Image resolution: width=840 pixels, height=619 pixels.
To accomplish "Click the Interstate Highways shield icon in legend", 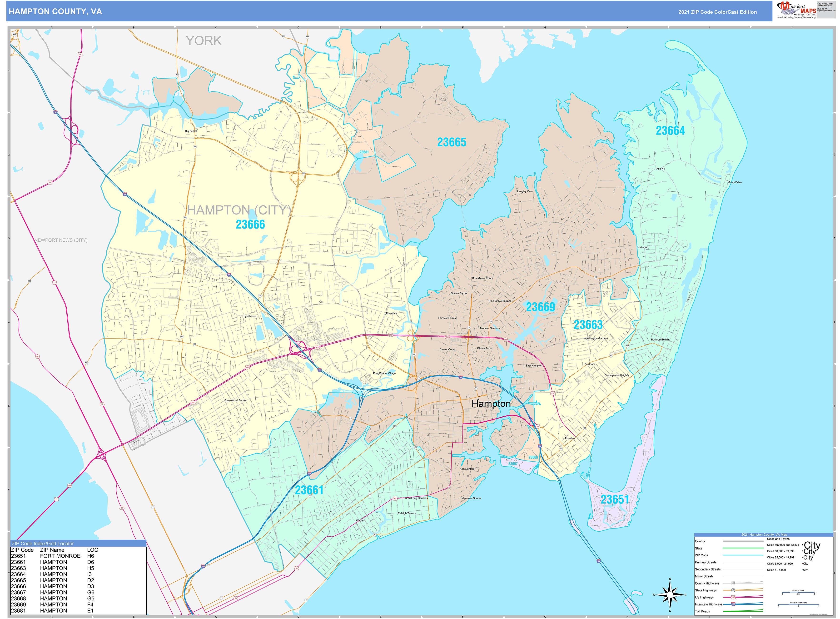I will click(x=733, y=604).
